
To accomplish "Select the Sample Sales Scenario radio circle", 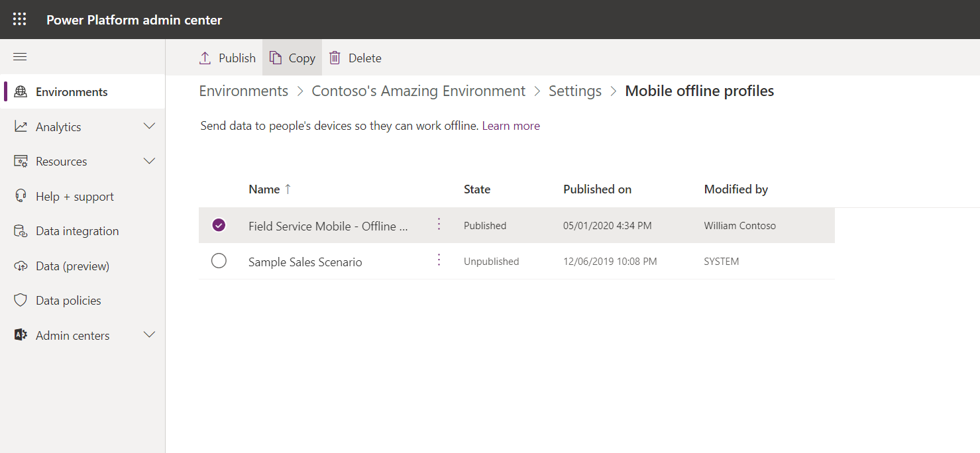I will (219, 261).
